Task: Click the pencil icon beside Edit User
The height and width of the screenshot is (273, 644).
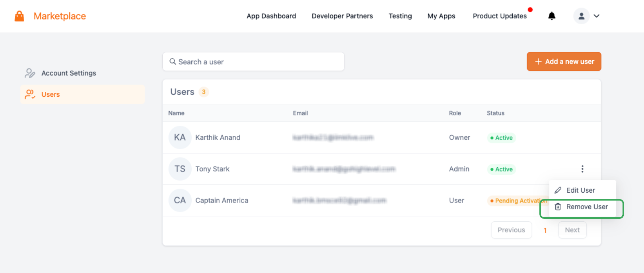Action: click(558, 190)
